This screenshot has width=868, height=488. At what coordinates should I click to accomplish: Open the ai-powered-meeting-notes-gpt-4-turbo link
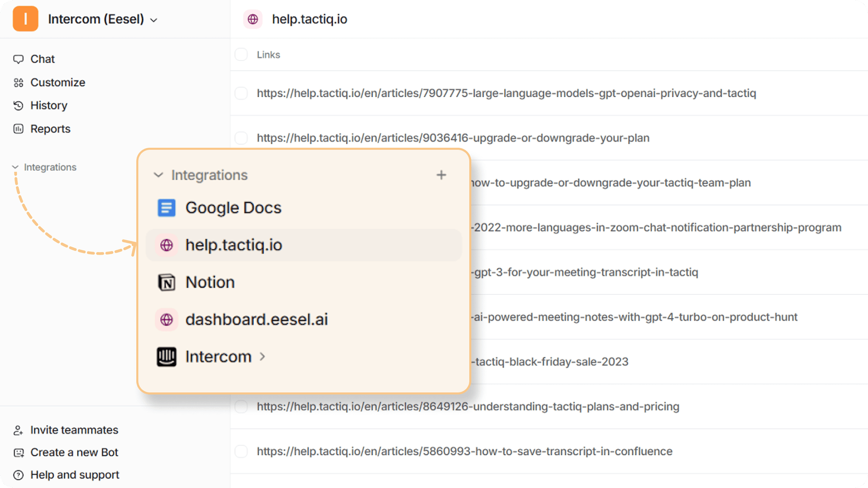click(634, 317)
